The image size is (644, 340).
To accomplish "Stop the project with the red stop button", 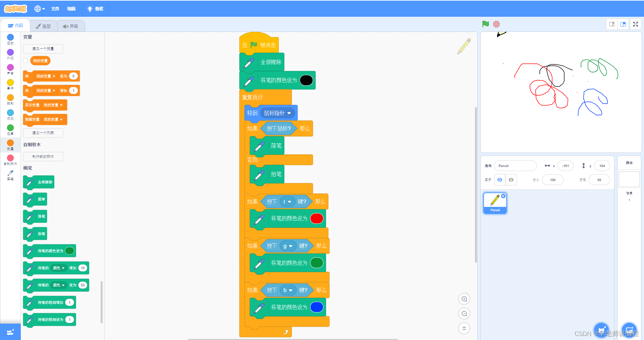I will pyautogui.click(x=496, y=24).
